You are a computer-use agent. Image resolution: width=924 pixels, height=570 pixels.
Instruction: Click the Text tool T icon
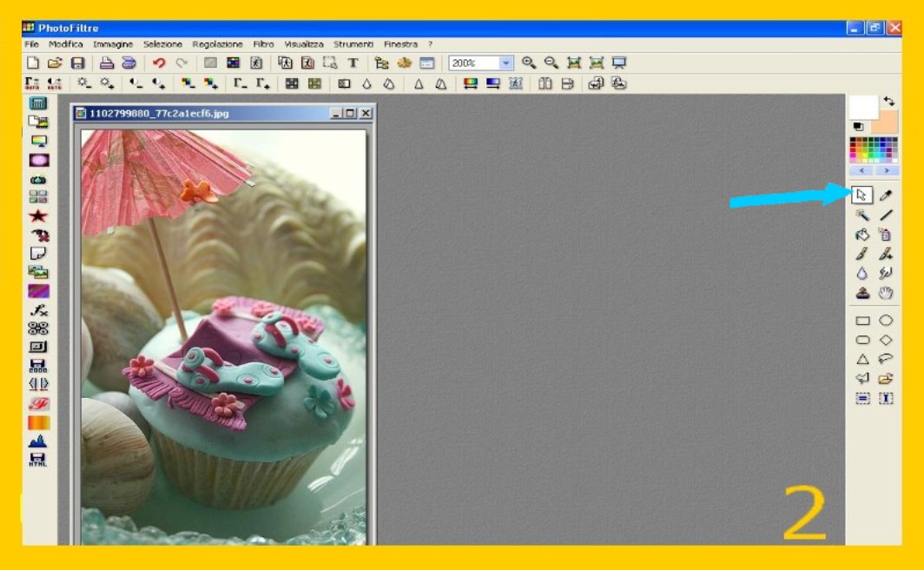pyautogui.click(x=353, y=63)
